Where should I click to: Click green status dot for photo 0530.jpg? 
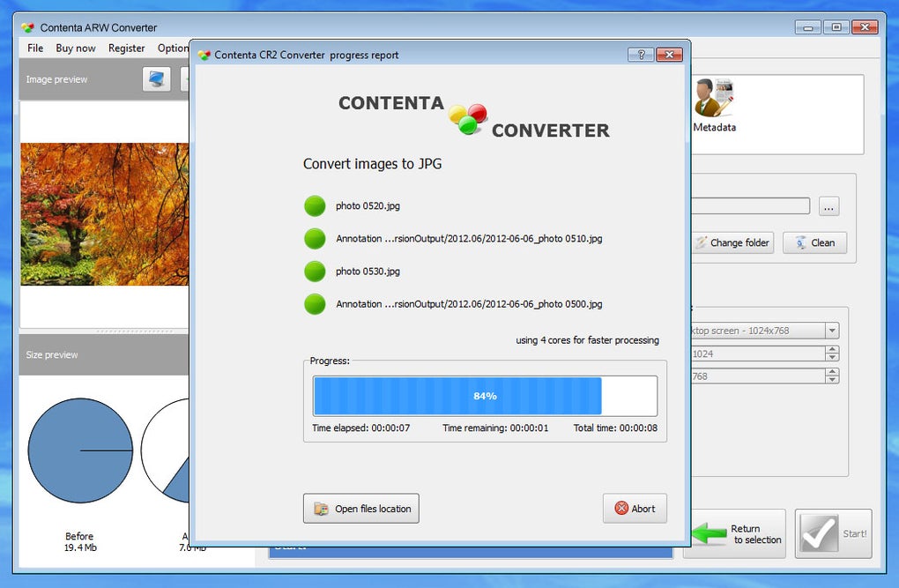(315, 272)
